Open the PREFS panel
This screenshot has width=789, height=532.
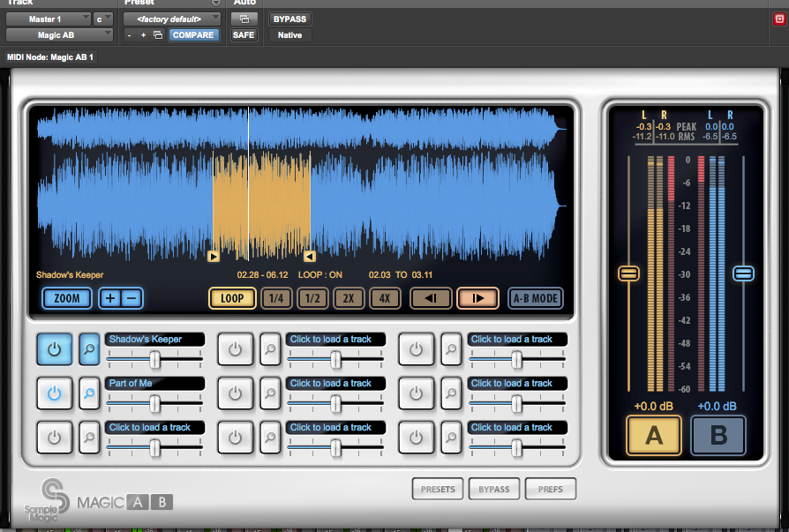tap(550, 489)
